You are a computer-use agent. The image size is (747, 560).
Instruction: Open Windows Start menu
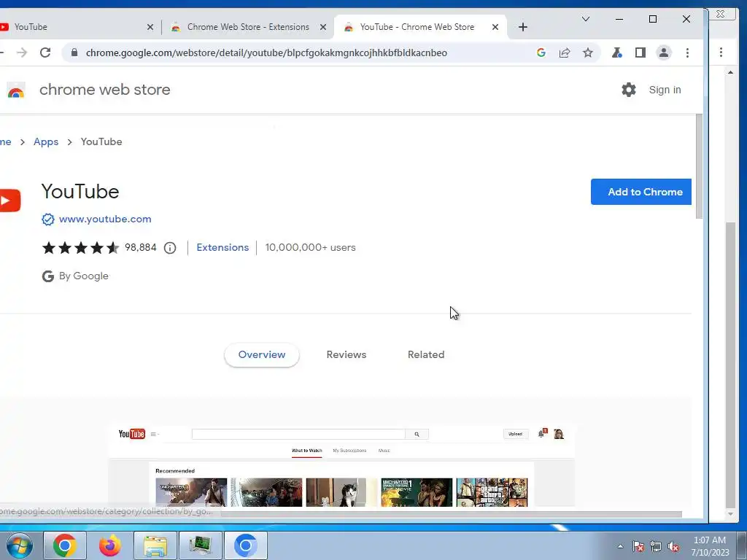(x=19, y=545)
